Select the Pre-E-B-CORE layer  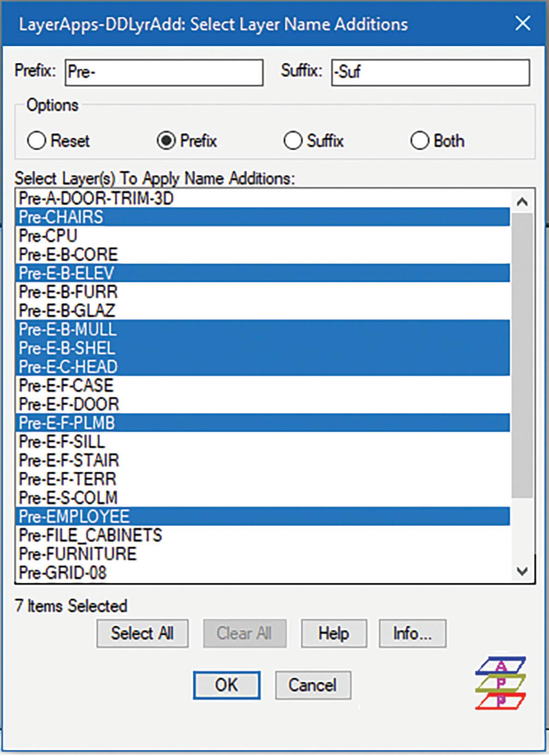263,254
